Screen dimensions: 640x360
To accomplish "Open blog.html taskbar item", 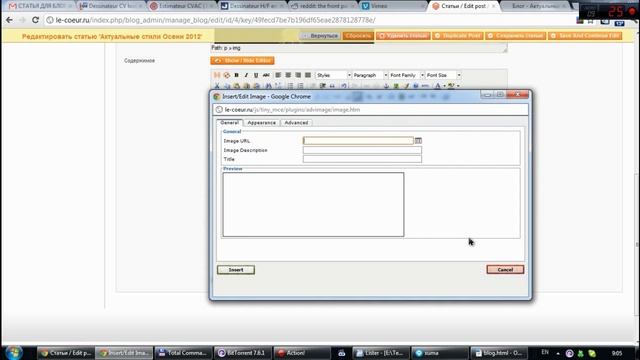I will click(499, 353).
